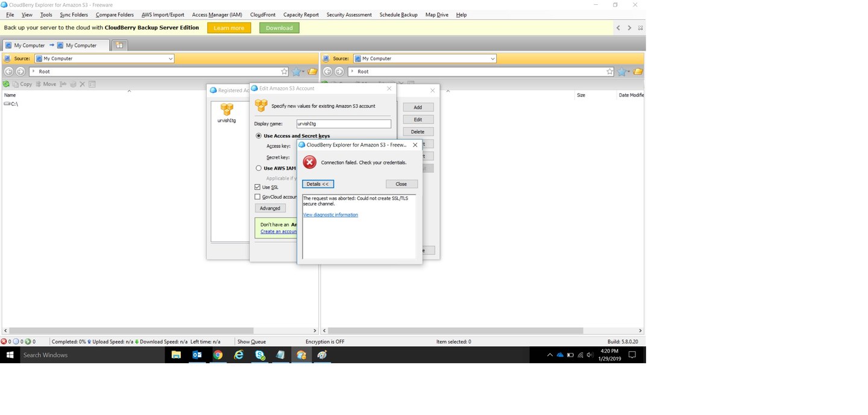Screen dimensions: 868x415
Task: Open the Sync Folders menu
Action: pyautogui.click(x=74, y=14)
